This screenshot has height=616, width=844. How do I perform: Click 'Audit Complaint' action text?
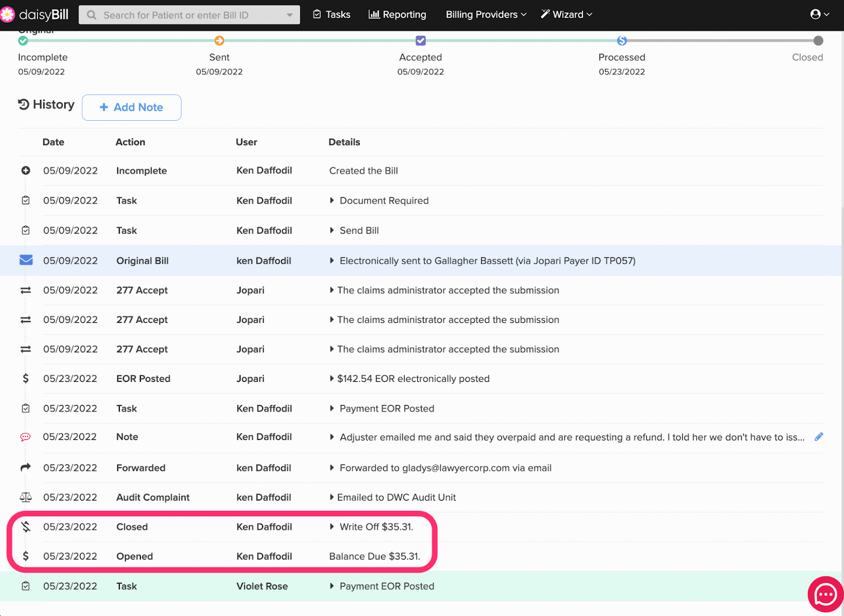click(153, 497)
